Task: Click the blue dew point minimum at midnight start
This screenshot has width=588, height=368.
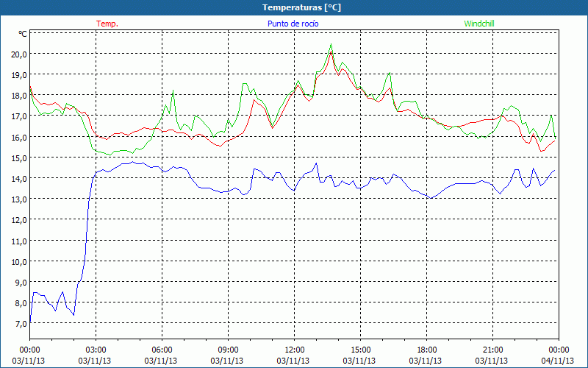Action: (x=30, y=322)
